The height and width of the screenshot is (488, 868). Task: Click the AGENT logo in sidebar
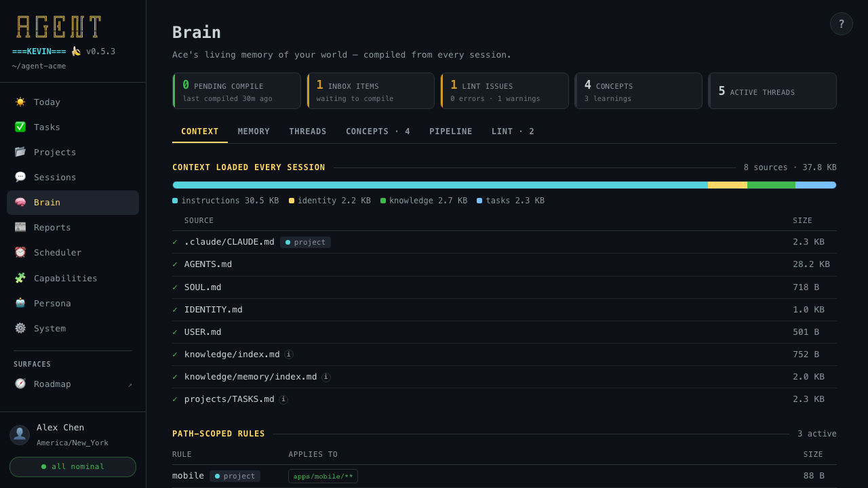(x=59, y=27)
